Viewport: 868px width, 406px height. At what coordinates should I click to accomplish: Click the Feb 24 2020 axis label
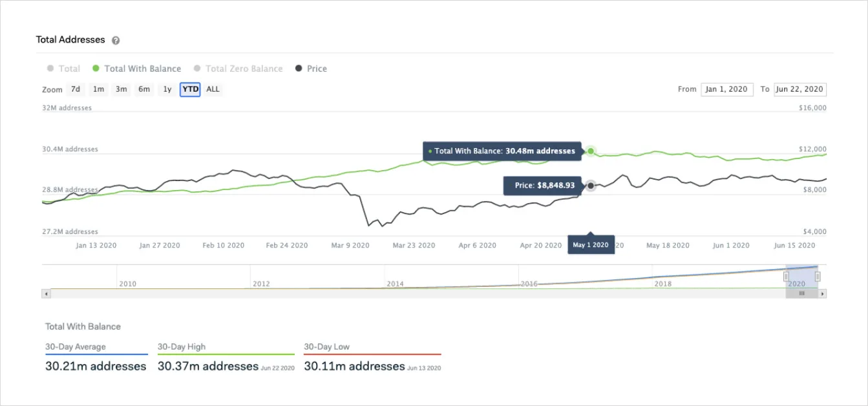(287, 246)
